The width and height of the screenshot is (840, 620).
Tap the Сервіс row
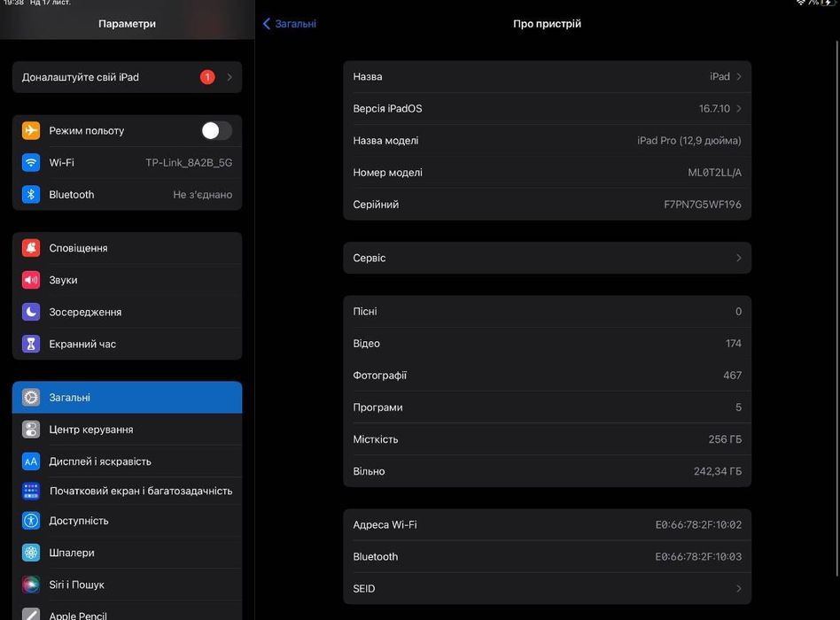[x=547, y=258]
